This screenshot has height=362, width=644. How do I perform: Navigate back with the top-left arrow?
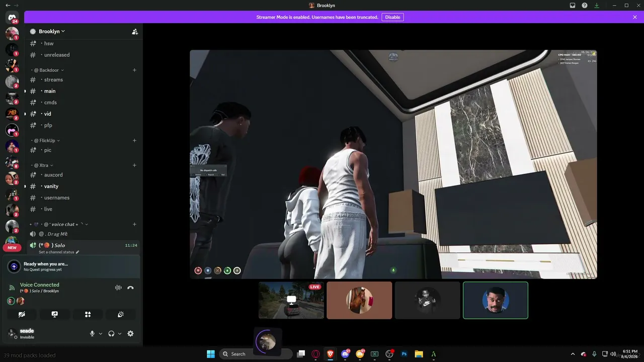click(x=8, y=6)
